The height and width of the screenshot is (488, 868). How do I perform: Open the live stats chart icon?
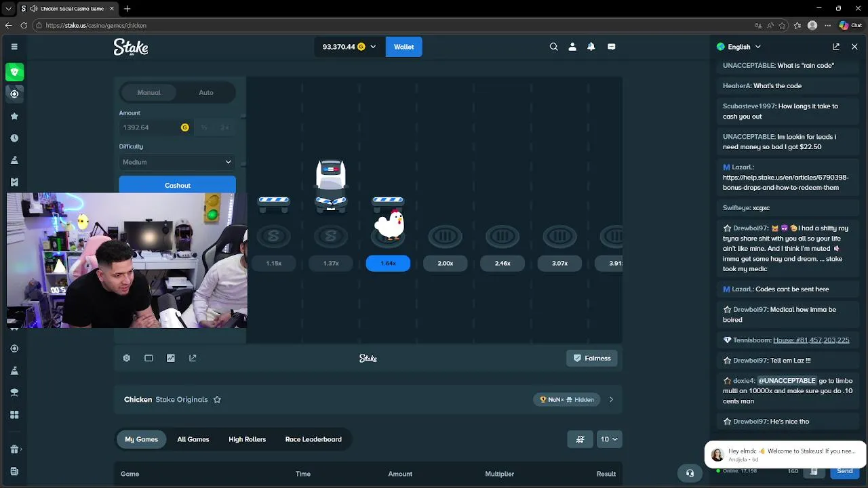pos(171,358)
